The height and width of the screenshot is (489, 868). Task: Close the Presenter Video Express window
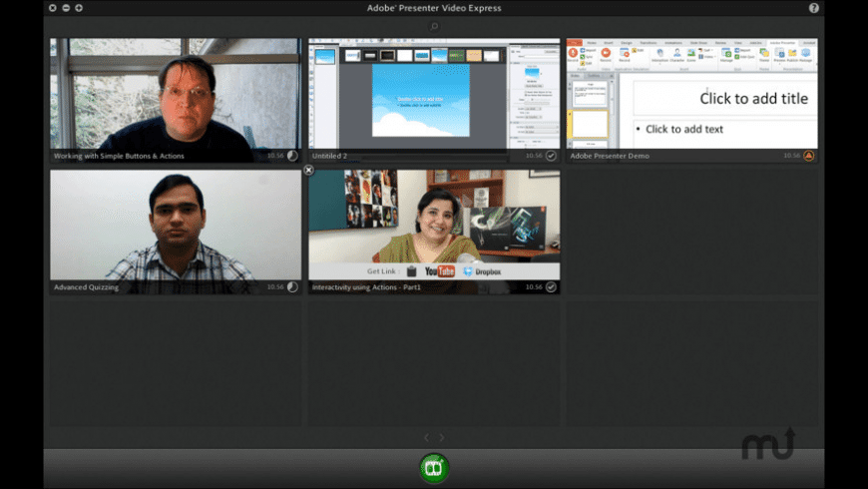(x=53, y=8)
